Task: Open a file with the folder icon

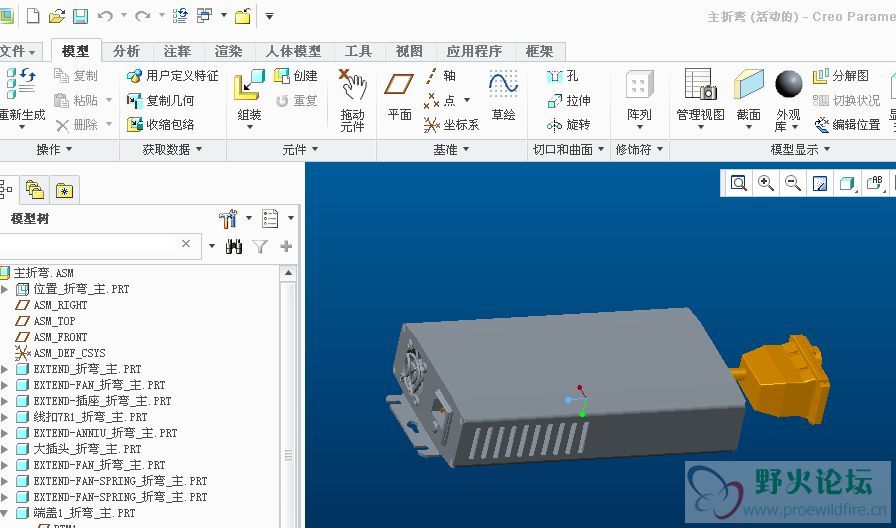Action: (x=57, y=16)
